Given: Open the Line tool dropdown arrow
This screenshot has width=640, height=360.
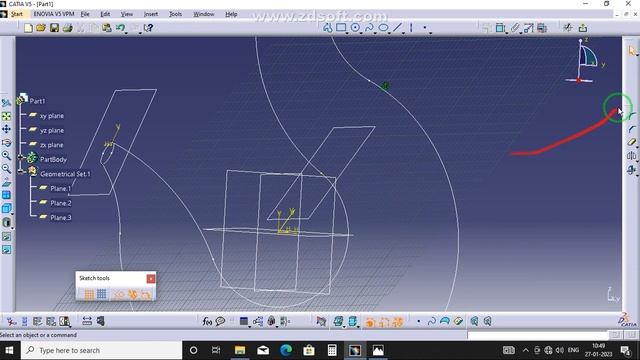Looking at the screenshot, I should point(403,32).
